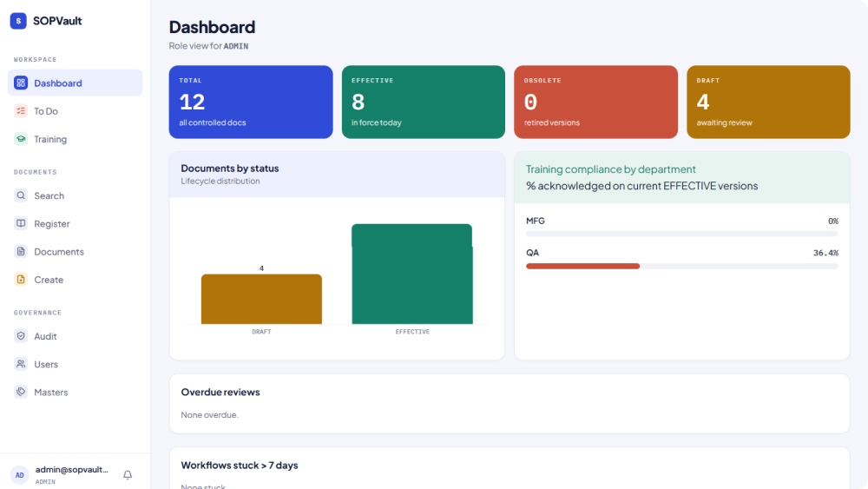Image resolution: width=868 pixels, height=489 pixels.
Task: Click the SOPVault brand title
Action: coord(57,21)
